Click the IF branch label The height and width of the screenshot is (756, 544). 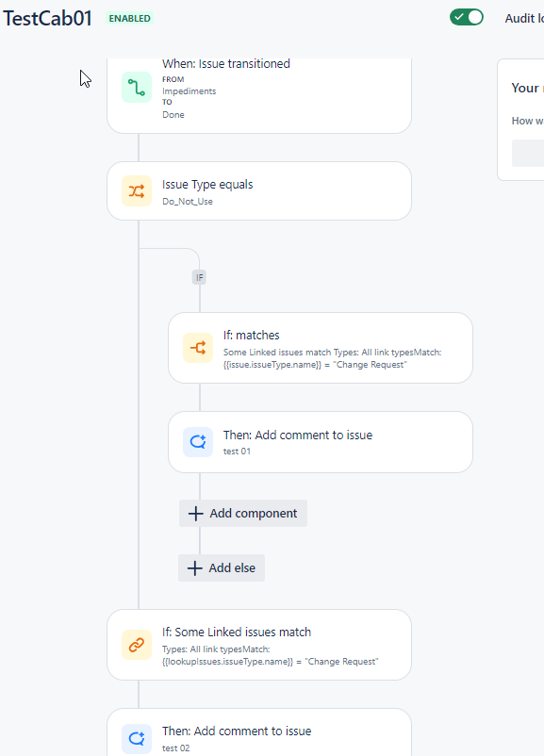(199, 277)
